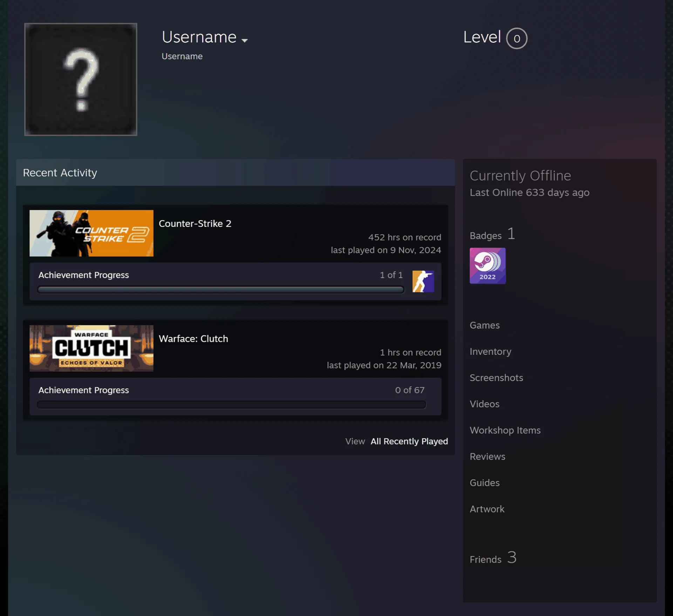Click the Counter-Strike 2 game title
Screen dimensions: 673x616
click(195, 224)
